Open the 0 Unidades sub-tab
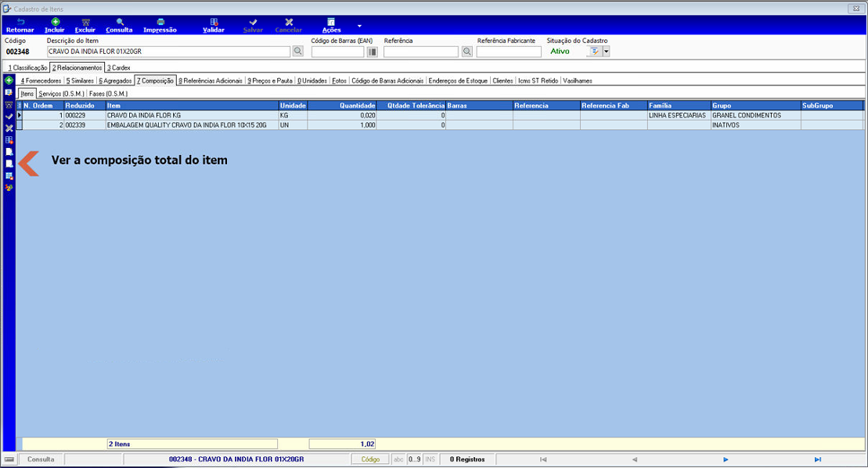 (x=312, y=81)
